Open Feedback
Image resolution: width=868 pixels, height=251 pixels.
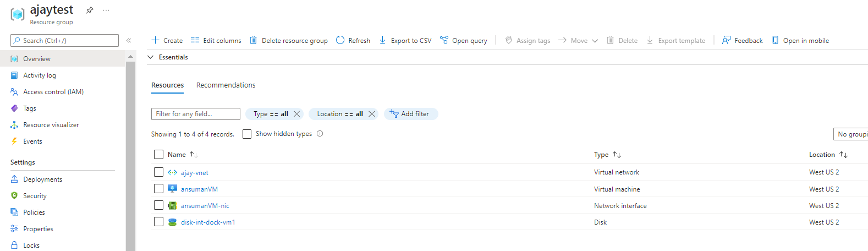point(743,40)
